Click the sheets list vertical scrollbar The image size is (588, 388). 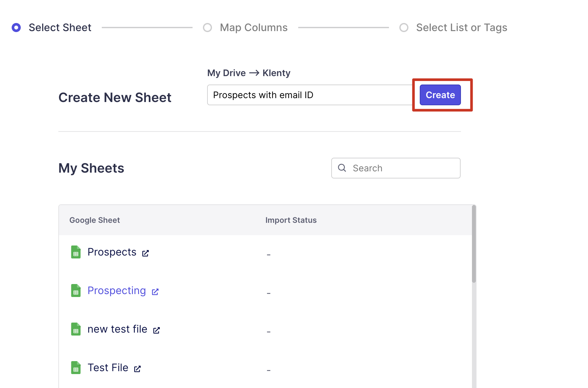coord(474,246)
